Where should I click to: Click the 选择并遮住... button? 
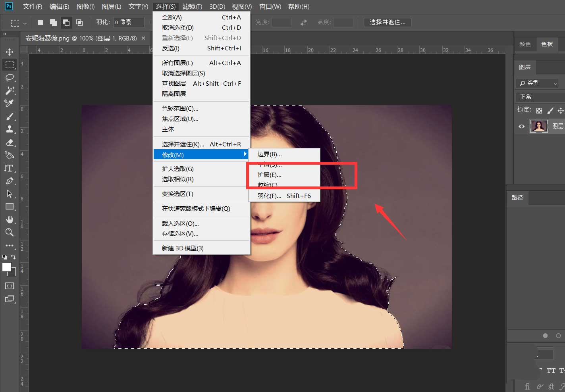(x=388, y=22)
